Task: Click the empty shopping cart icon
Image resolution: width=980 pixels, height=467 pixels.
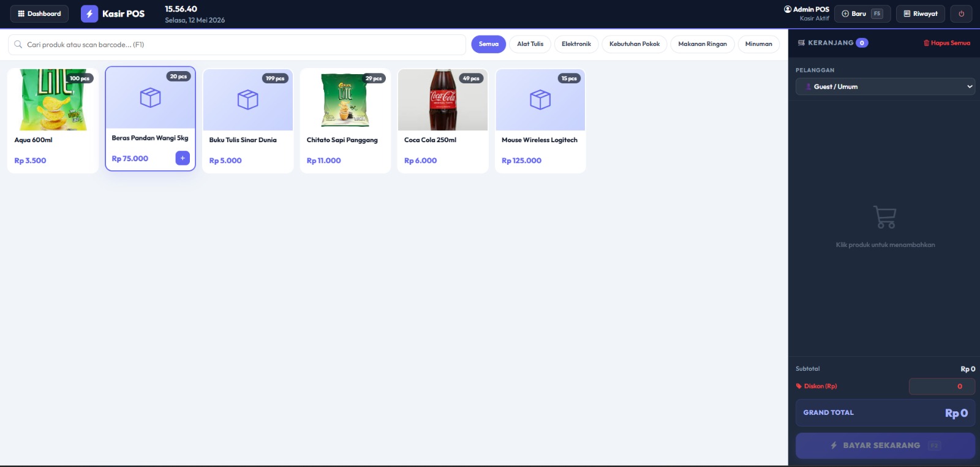Action: 885,217
